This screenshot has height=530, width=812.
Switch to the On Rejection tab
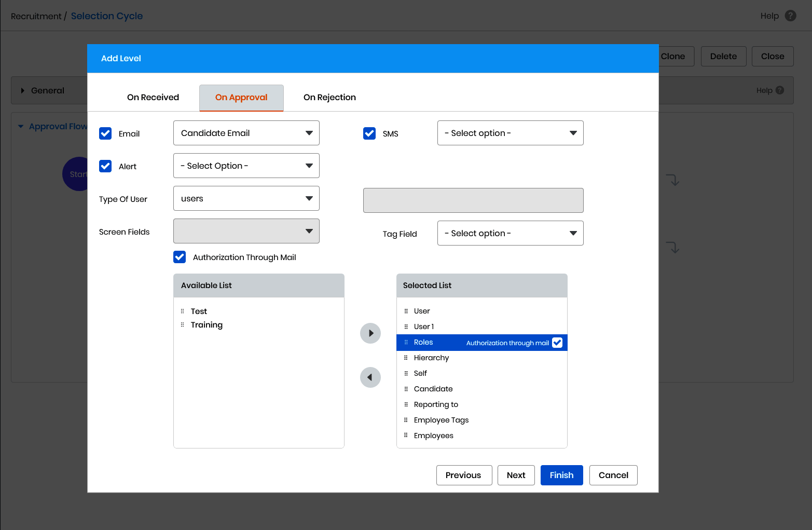coord(329,98)
